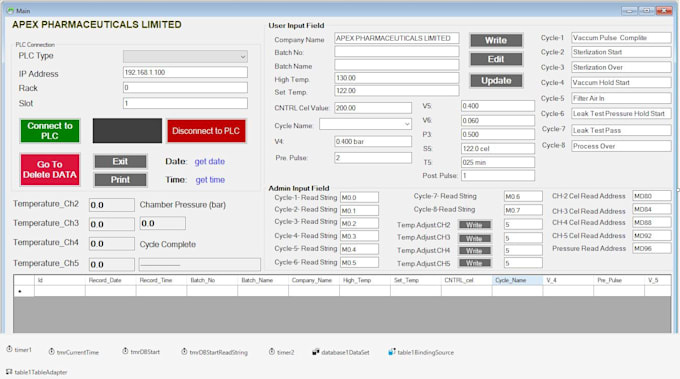
Task: Click the user input Write button
Action: (x=496, y=40)
